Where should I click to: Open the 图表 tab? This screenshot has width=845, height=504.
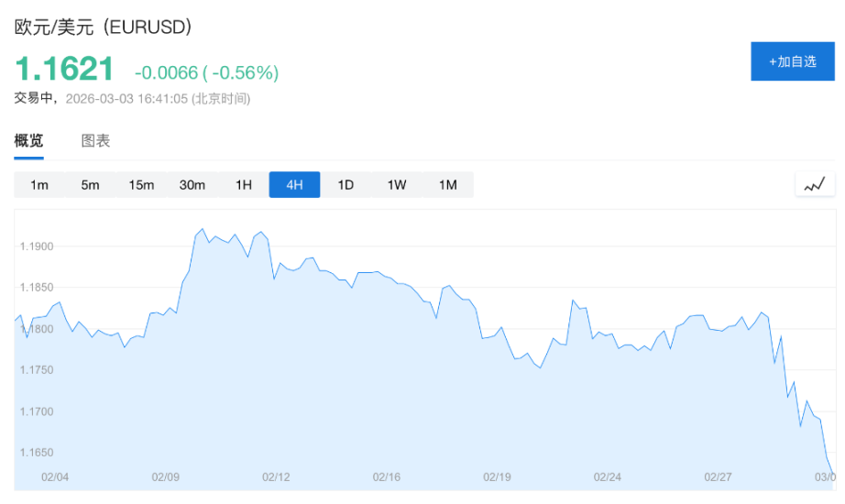(x=95, y=141)
